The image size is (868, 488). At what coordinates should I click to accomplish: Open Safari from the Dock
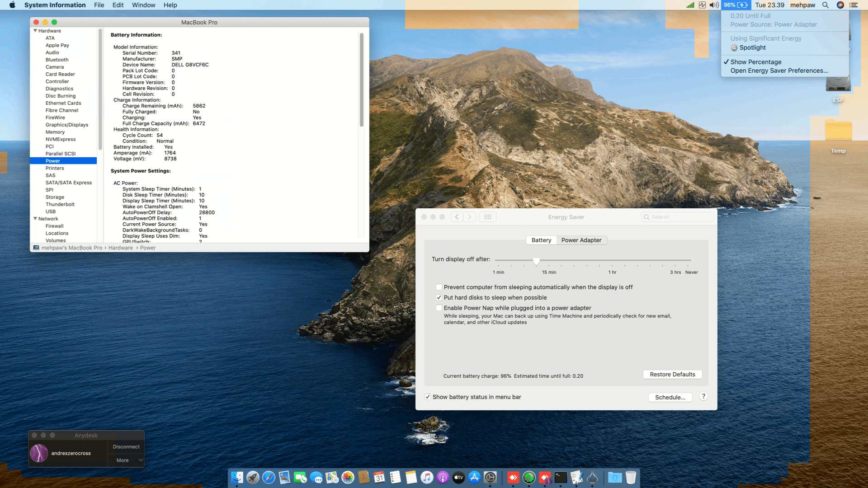coord(269,477)
